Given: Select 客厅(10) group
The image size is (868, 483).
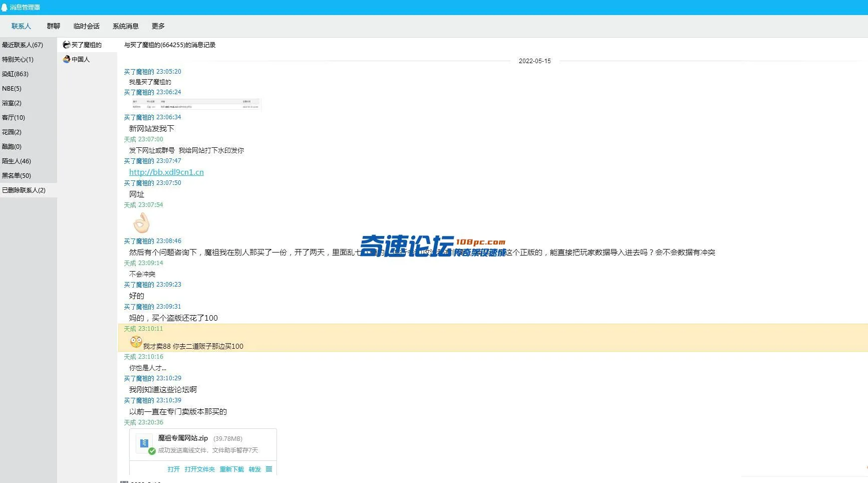Looking at the screenshot, I should 28,117.
